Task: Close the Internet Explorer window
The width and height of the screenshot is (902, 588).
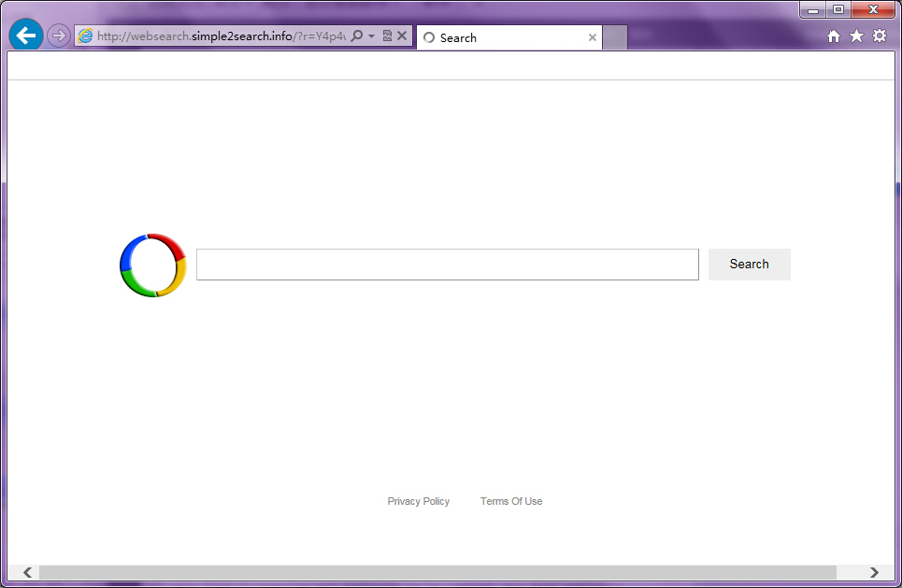Action: pos(873,9)
